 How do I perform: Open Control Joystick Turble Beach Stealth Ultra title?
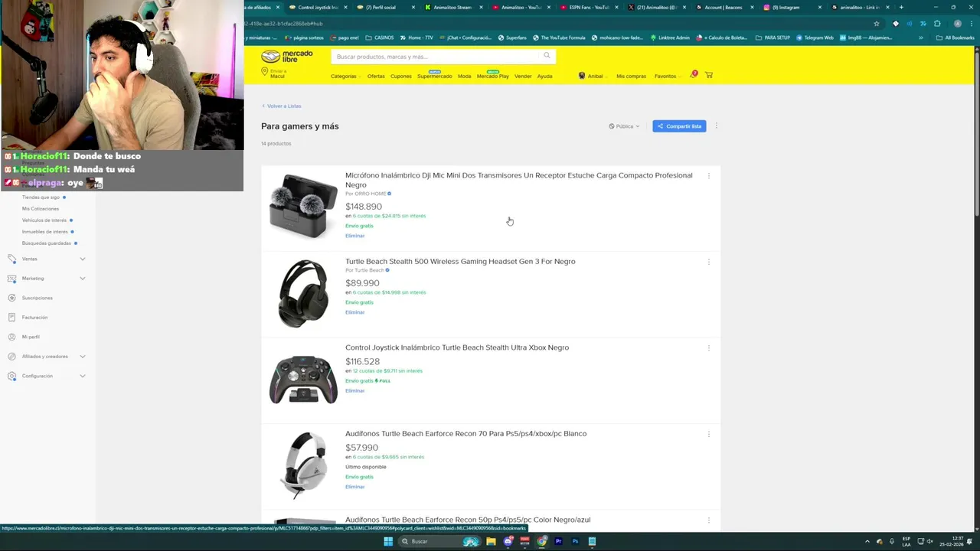click(x=457, y=347)
